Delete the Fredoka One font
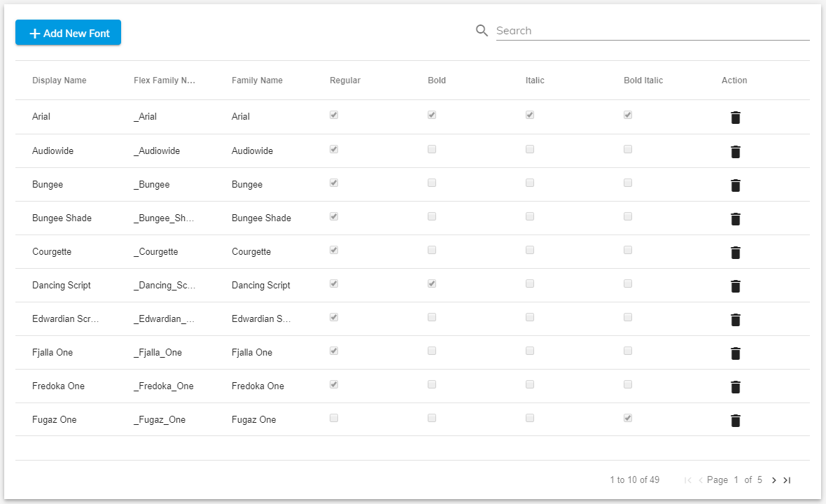The width and height of the screenshot is (826, 504). coord(736,387)
